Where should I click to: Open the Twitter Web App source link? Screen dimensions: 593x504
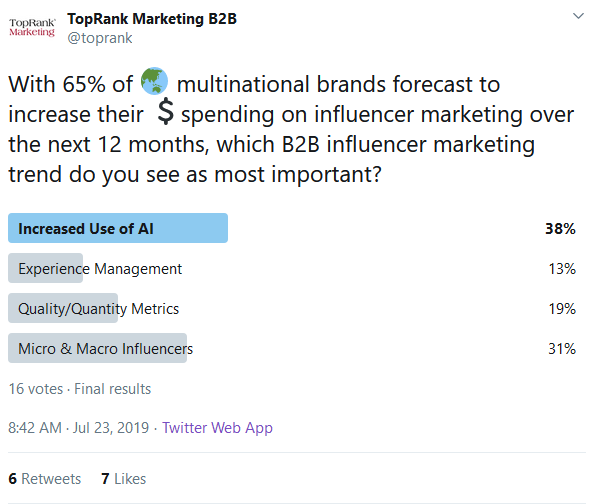[217, 428]
